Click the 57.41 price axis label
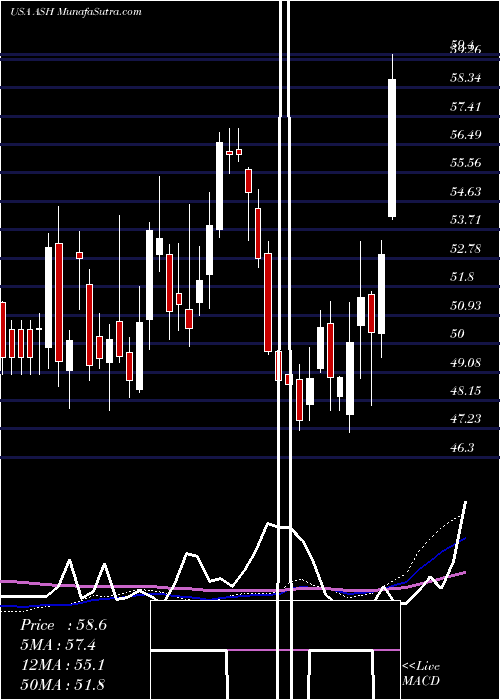Screen dimensions: 500x700 click(466, 107)
